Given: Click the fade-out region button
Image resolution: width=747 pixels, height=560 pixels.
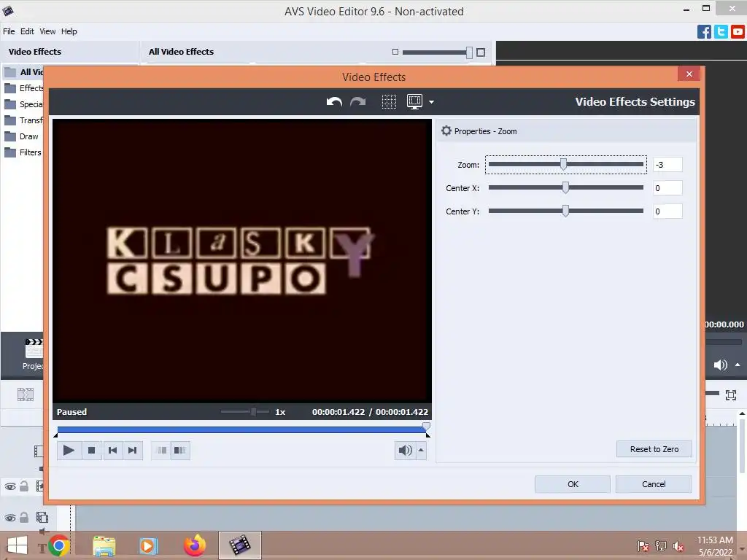Looking at the screenshot, I should [x=179, y=450].
